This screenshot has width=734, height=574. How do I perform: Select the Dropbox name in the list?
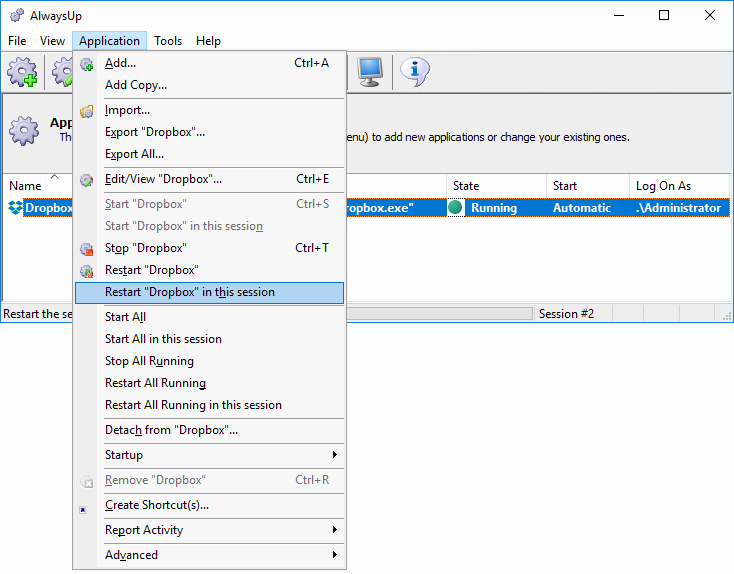pos(48,207)
